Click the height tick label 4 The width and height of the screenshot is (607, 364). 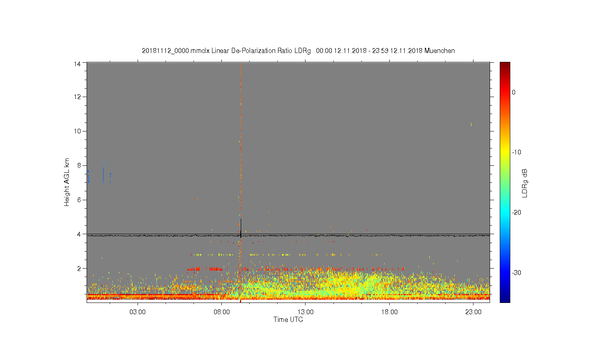79,234
